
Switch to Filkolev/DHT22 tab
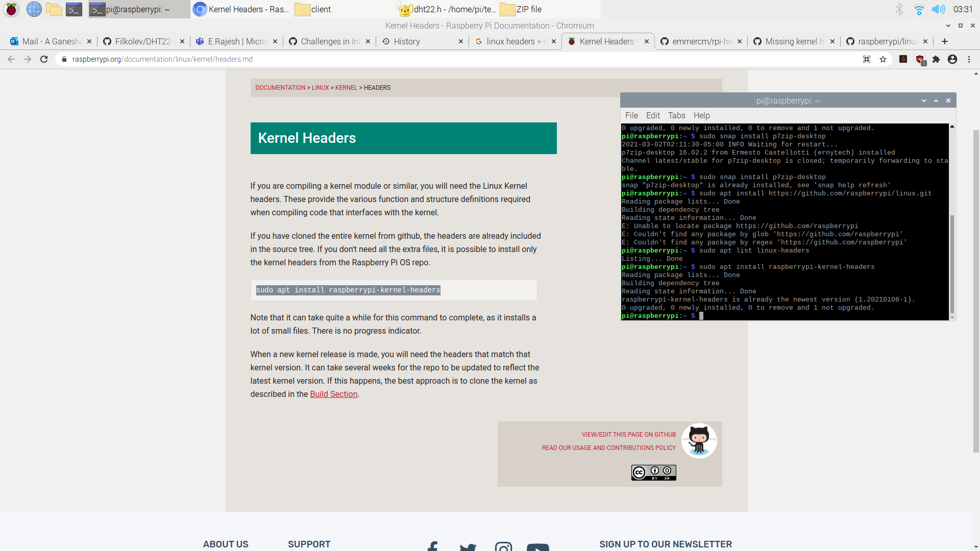143,41
